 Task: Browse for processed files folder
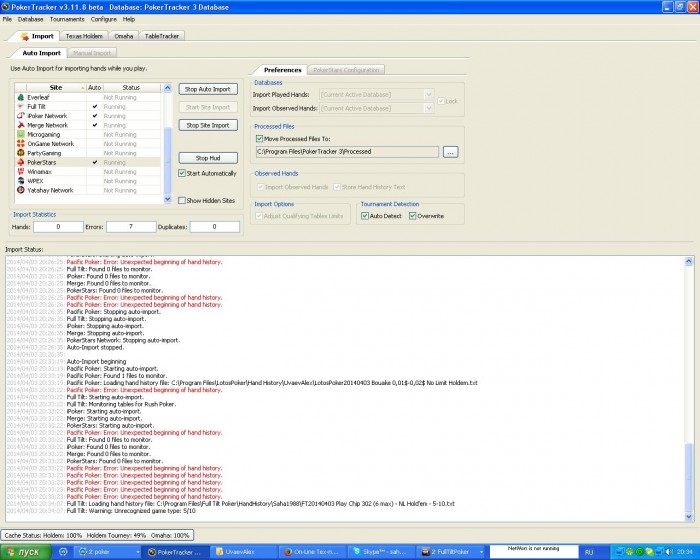coord(450,152)
